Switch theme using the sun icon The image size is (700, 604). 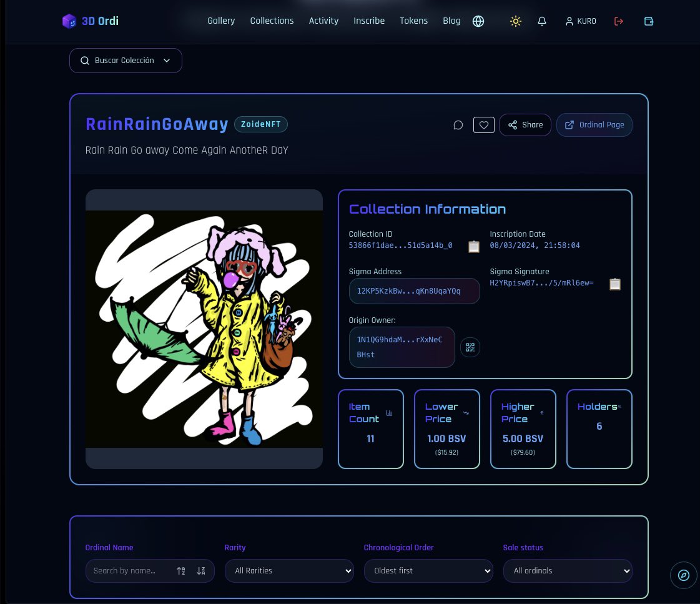tap(516, 21)
